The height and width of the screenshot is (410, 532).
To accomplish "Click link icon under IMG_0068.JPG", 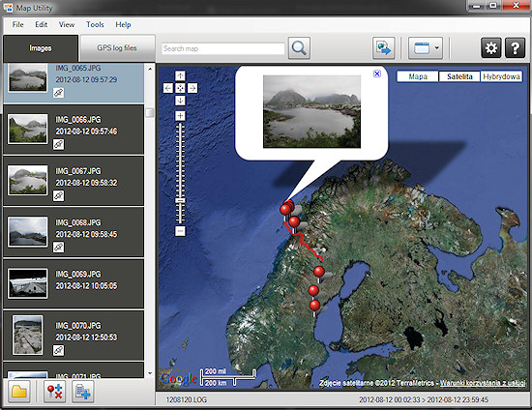I will pyautogui.click(x=58, y=248).
